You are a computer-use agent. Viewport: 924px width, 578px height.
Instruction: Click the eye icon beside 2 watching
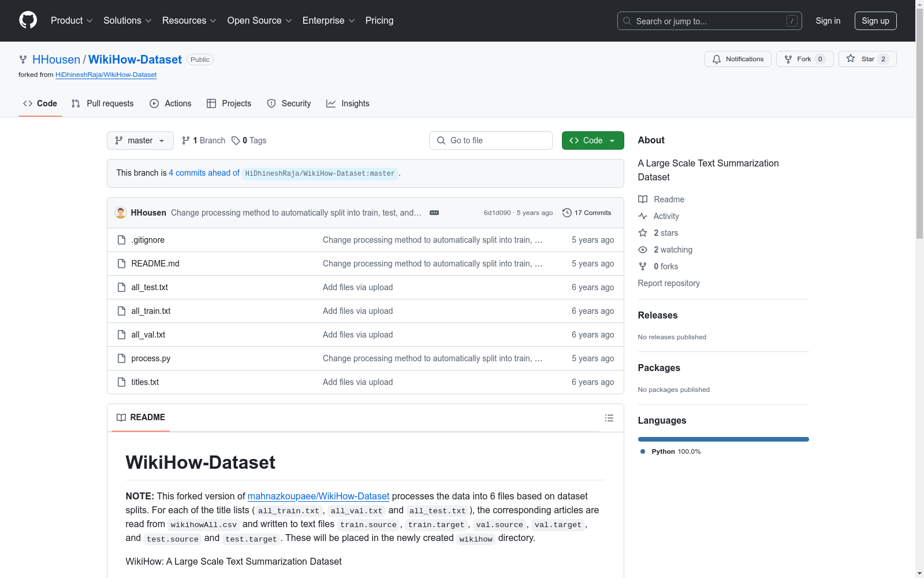(643, 250)
